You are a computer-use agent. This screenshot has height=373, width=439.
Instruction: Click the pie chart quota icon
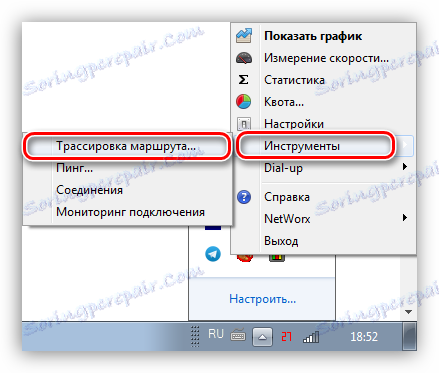click(x=244, y=102)
